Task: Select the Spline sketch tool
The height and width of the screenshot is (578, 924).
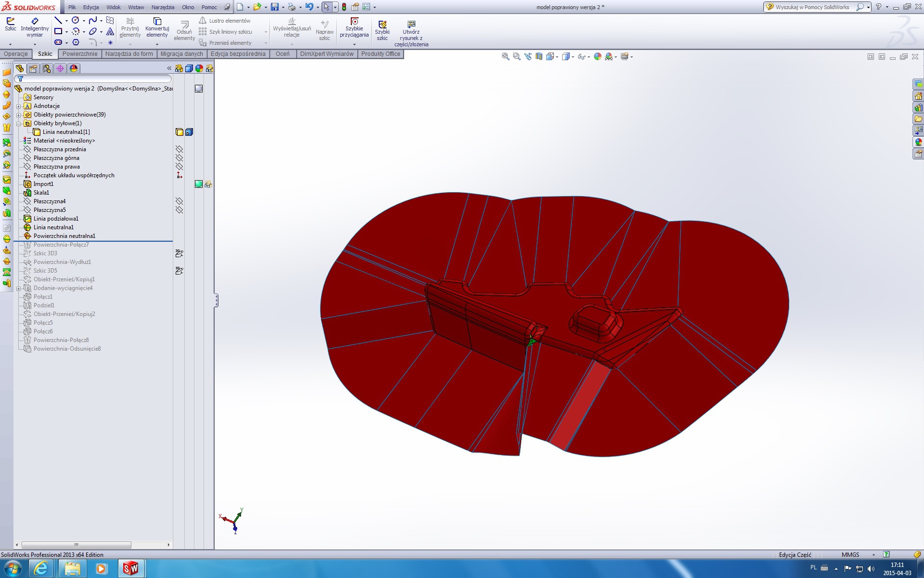Action: tap(93, 20)
